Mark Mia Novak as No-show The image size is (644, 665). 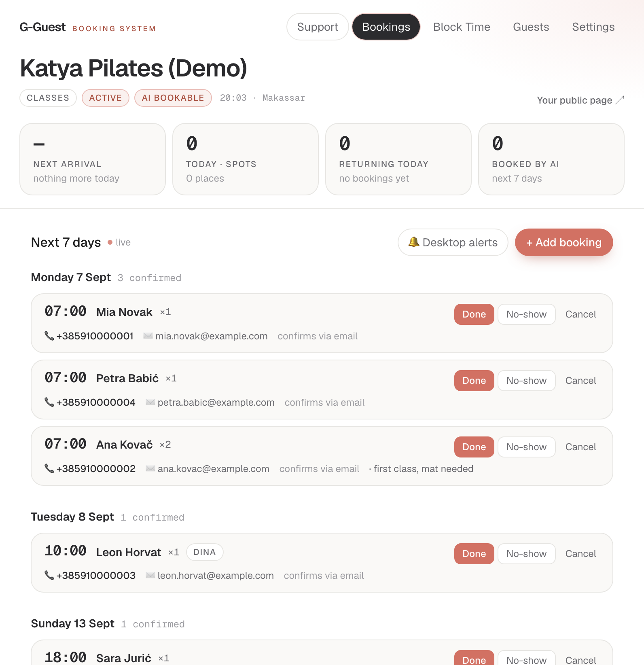point(526,314)
